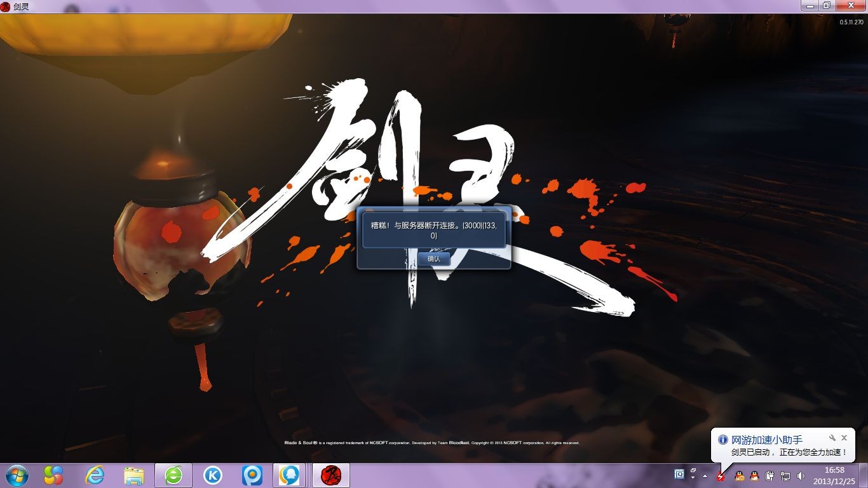868x488 pixels.
Task: Open Windows Explorer folder icon
Action: pyautogui.click(x=134, y=475)
